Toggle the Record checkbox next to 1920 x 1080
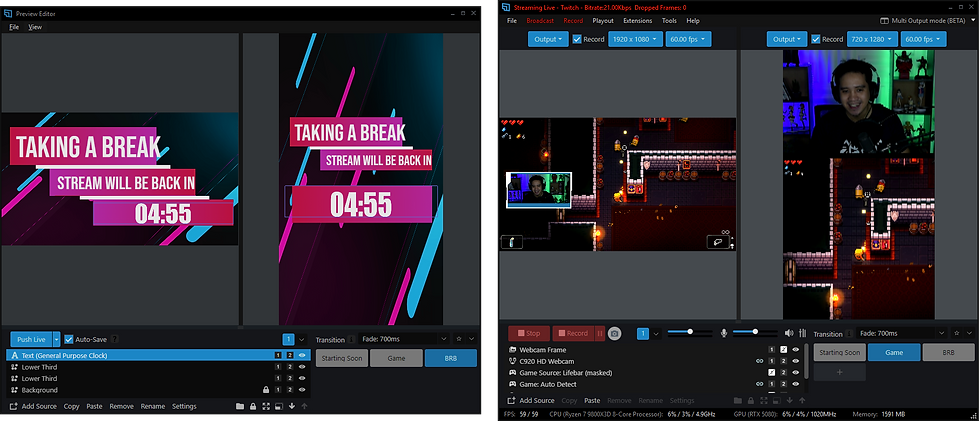 pyautogui.click(x=577, y=39)
